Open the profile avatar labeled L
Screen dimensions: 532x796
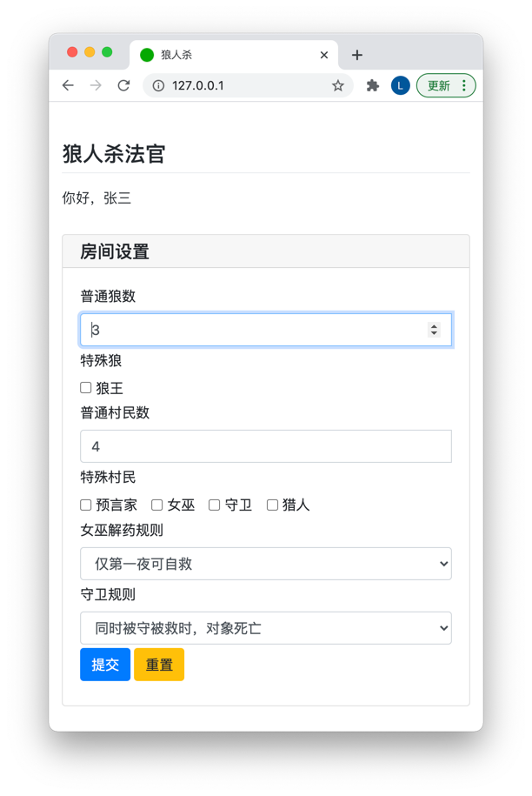click(x=400, y=85)
